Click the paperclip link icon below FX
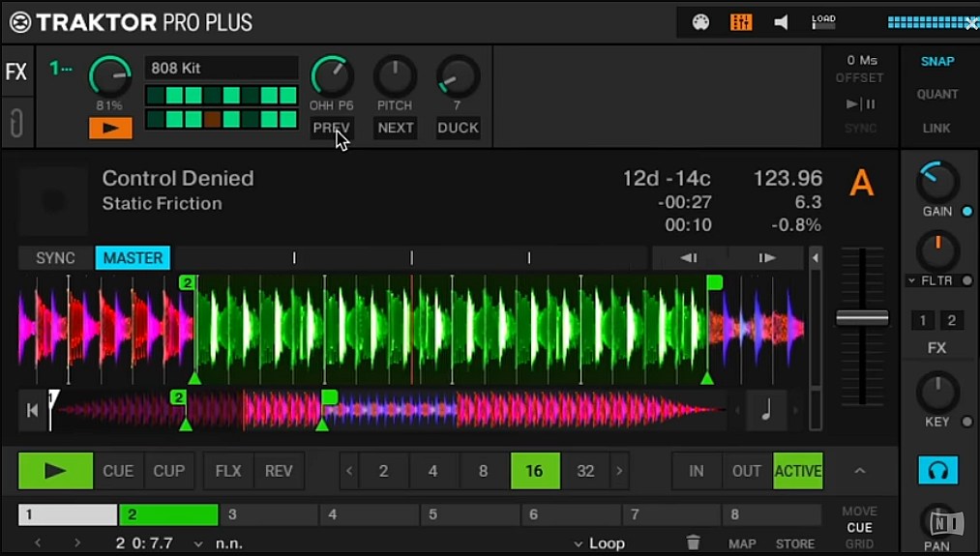The width and height of the screenshot is (980, 556). click(16, 123)
